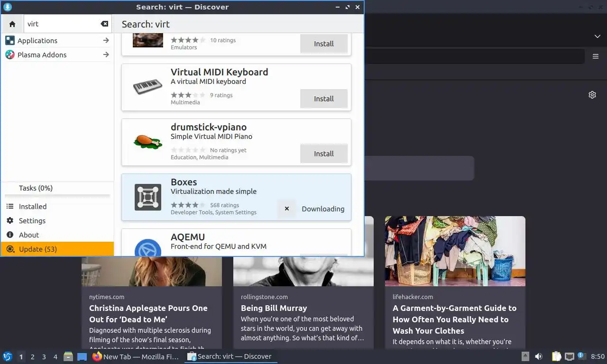This screenshot has height=364, width=607.
Task: Switch to New Tab — Mozilla Firefox taskbar entry
Action: pos(136,356)
